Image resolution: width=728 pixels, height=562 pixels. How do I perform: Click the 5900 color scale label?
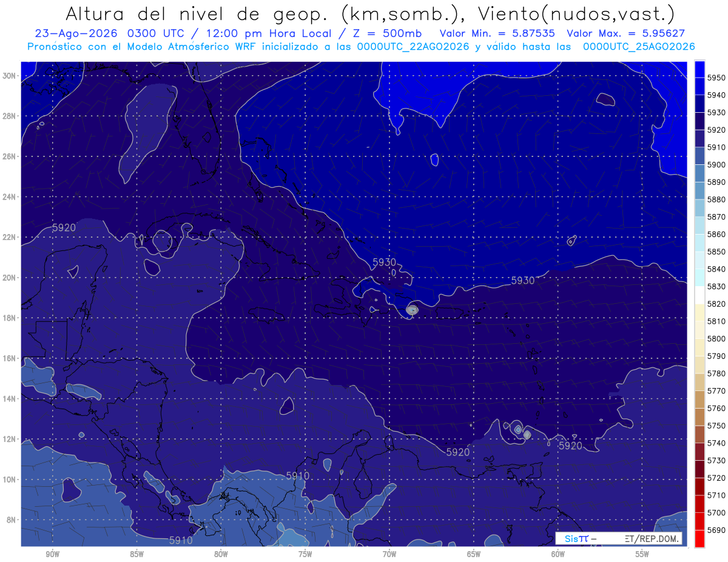(716, 165)
